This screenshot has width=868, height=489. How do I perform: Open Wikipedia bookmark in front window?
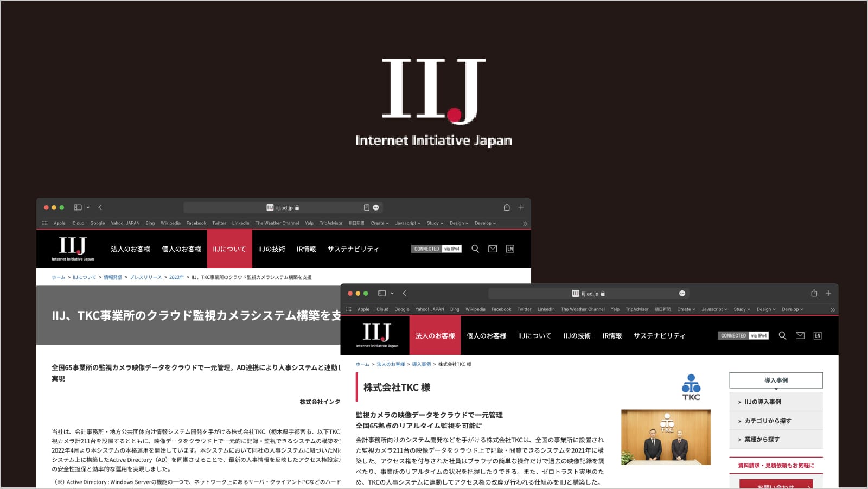(475, 309)
